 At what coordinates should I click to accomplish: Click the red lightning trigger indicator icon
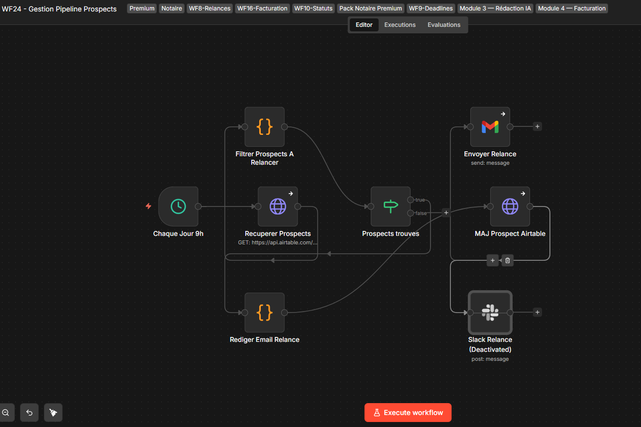pyautogui.click(x=148, y=206)
